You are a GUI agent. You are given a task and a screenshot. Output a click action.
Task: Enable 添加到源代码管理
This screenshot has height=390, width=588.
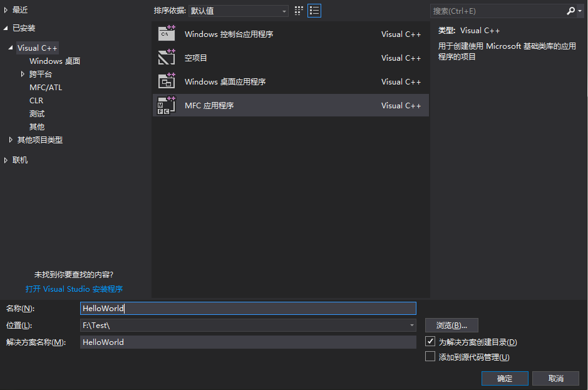click(x=430, y=356)
